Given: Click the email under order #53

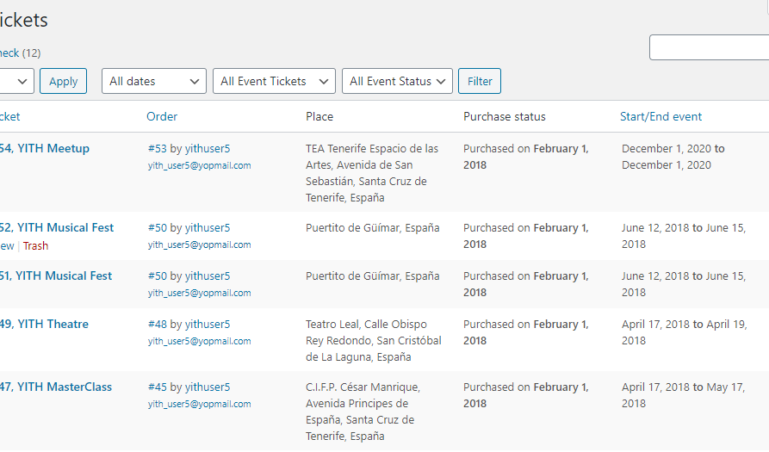Looking at the screenshot, I should click(199, 166).
